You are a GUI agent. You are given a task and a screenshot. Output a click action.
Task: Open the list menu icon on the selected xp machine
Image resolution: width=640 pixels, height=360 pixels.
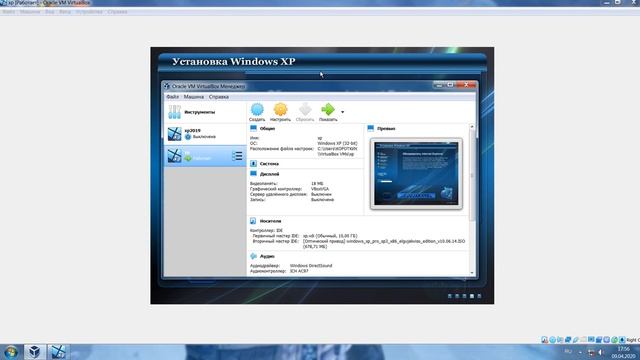point(237,156)
